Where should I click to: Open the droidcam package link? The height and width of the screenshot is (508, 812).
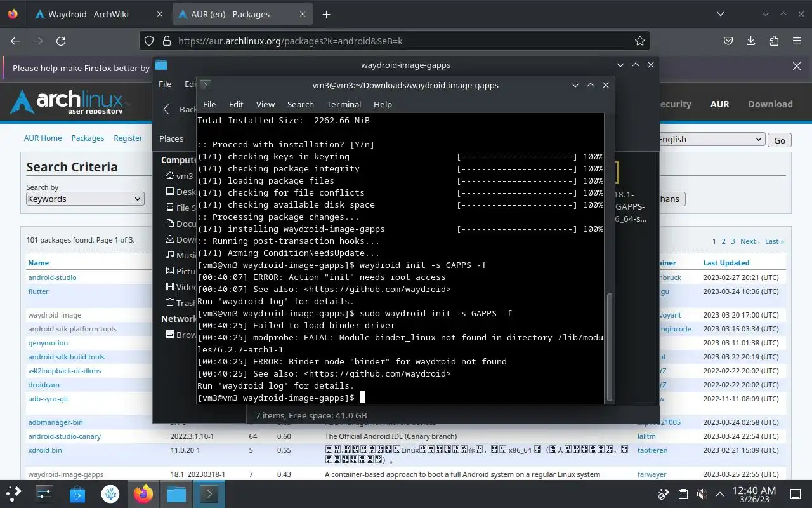[x=44, y=385]
